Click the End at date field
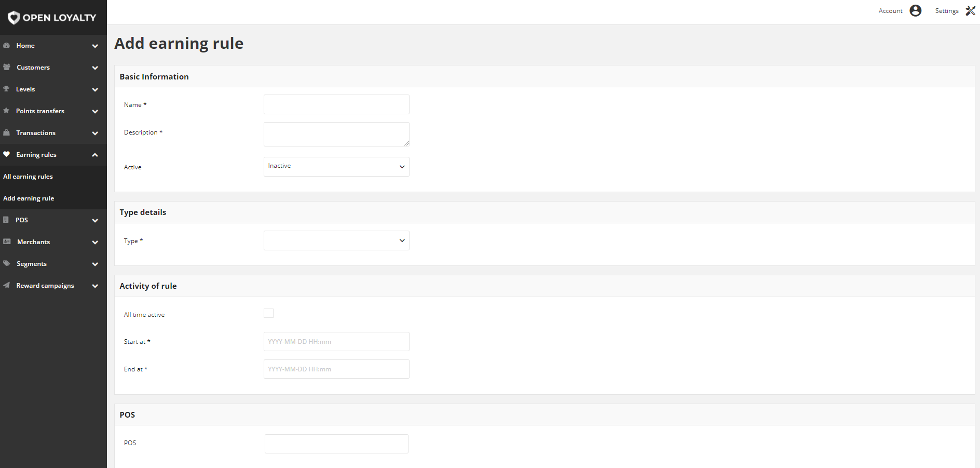The height and width of the screenshot is (468, 980). (336, 369)
